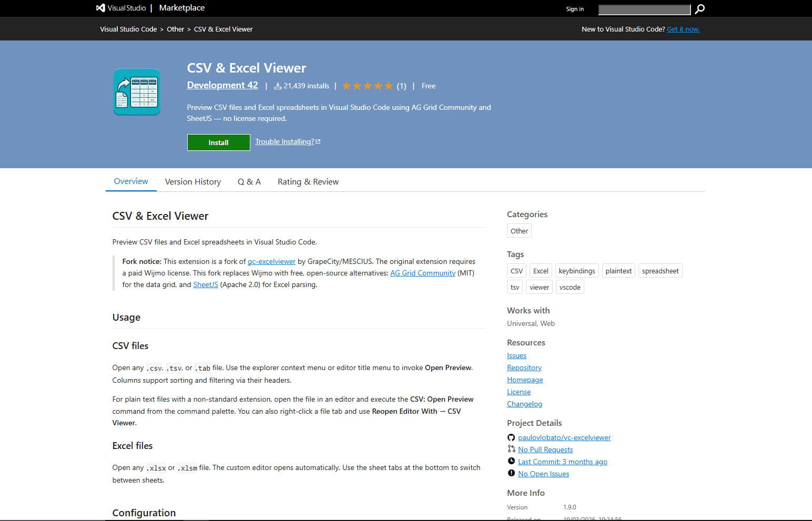Click the version value 1.9.0
This screenshot has height=521, width=812.
[570, 507]
